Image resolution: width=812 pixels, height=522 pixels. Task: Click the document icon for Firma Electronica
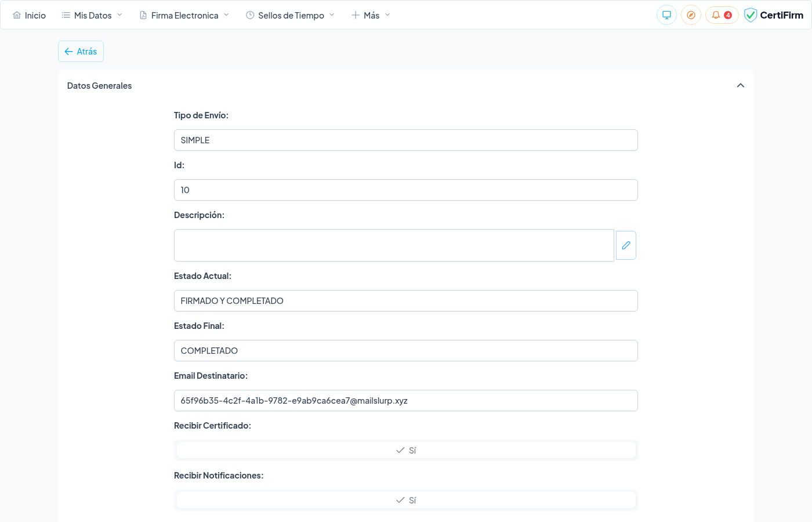pyautogui.click(x=143, y=15)
